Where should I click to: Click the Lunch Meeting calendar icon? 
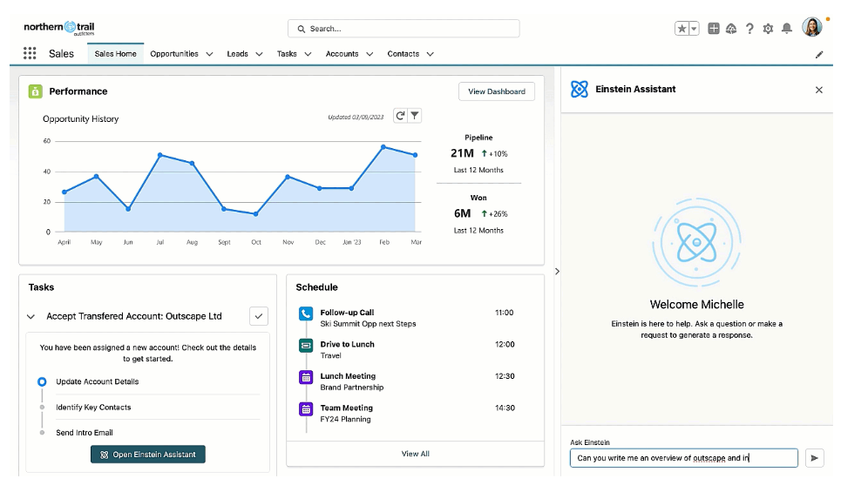coord(306,377)
